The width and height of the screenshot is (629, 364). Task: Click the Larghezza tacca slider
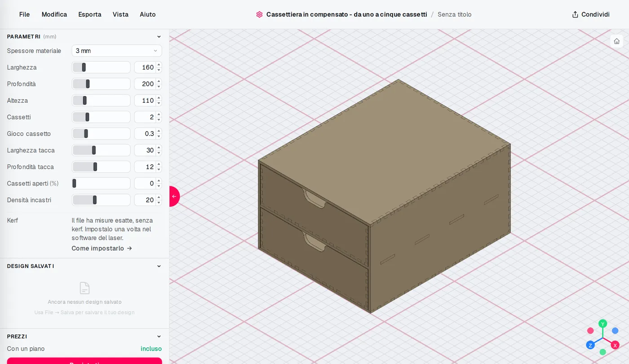tap(101, 150)
